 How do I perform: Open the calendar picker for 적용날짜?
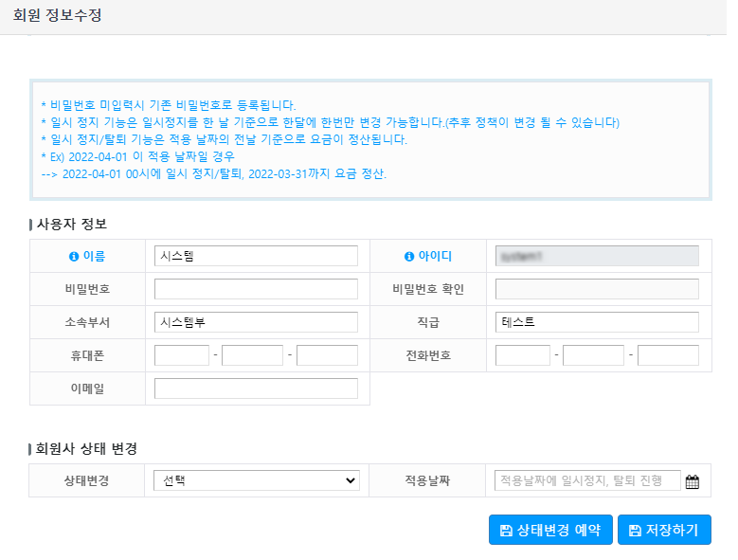click(692, 481)
